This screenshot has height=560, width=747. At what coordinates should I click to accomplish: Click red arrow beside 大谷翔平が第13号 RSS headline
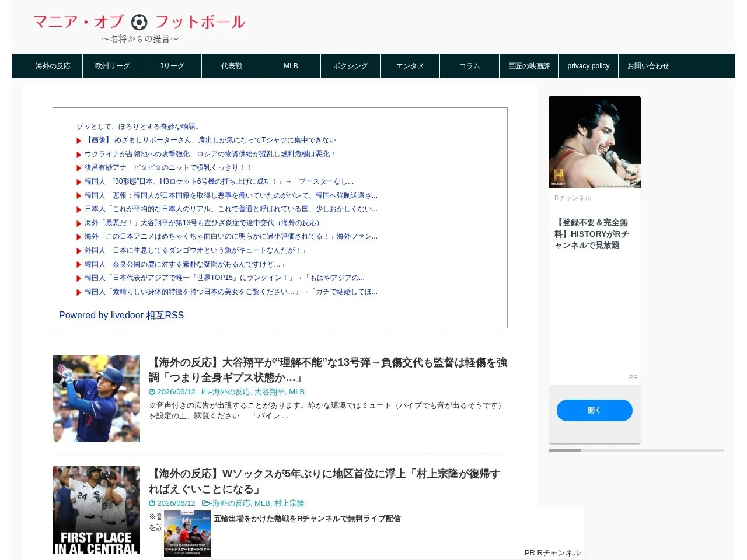click(x=79, y=223)
